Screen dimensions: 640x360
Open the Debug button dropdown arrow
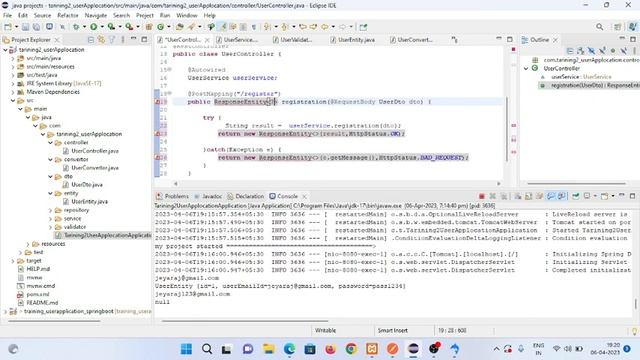(x=84, y=27)
